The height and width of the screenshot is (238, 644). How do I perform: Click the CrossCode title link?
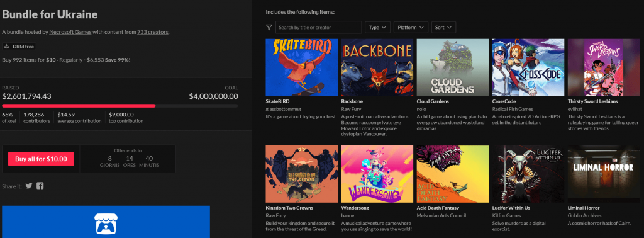pos(504,101)
